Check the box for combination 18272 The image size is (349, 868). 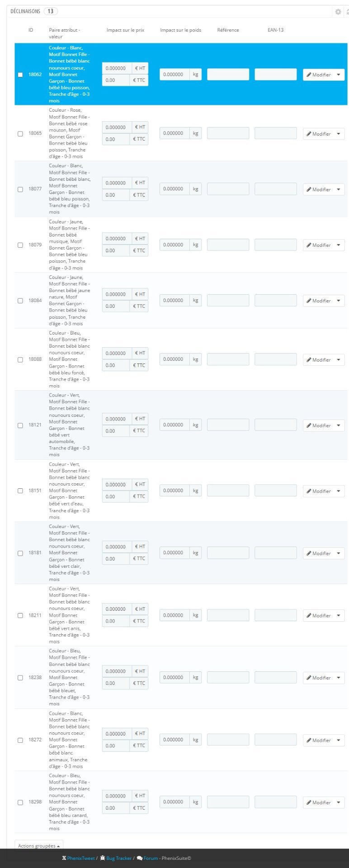point(20,740)
